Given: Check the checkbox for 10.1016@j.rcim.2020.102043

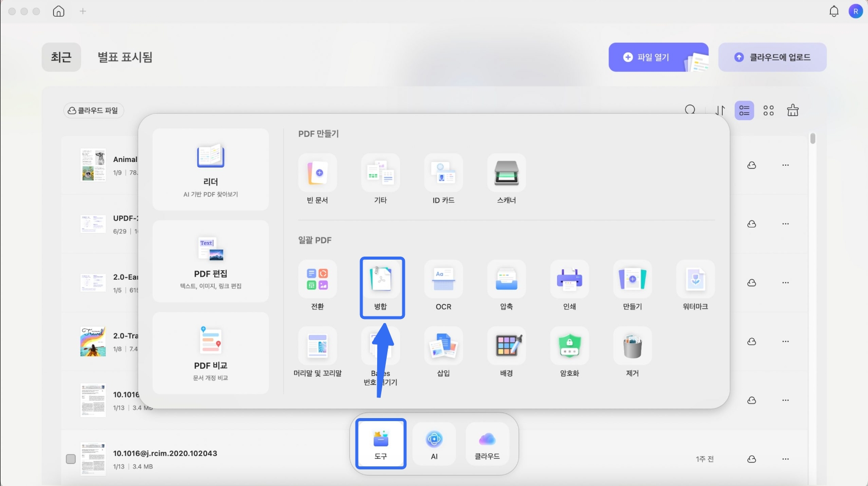Looking at the screenshot, I should tap(71, 459).
